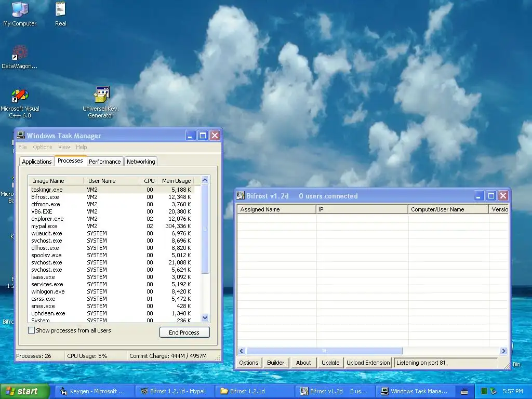532x399 pixels.
Task: Open Bifrost Options button
Action: tap(248, 362)
